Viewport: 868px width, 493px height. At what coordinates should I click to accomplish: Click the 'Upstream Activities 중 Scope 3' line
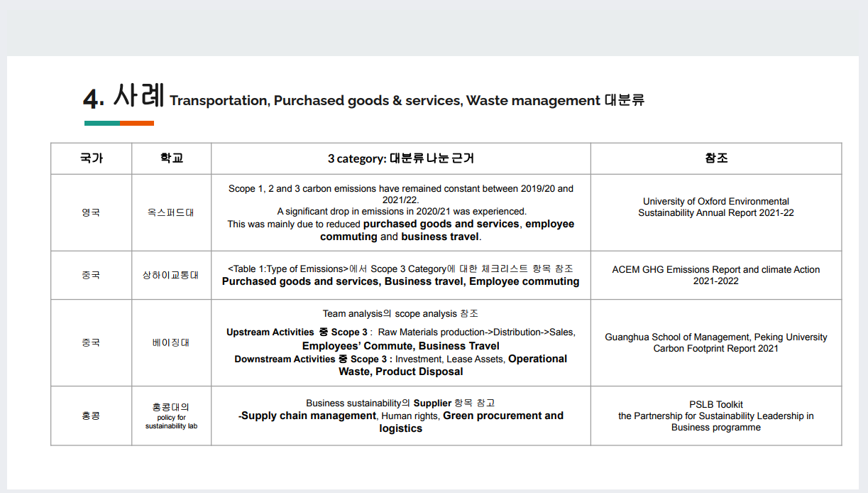(401, 332)
